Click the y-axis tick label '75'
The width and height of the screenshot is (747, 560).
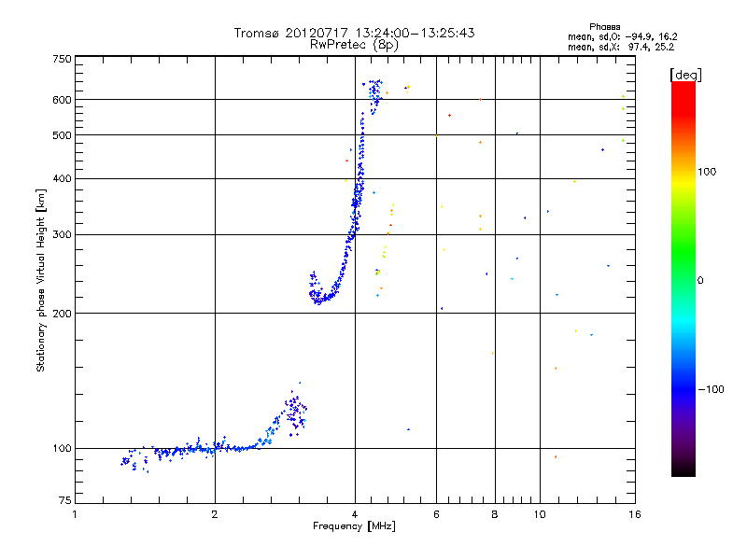coord(65,500)
